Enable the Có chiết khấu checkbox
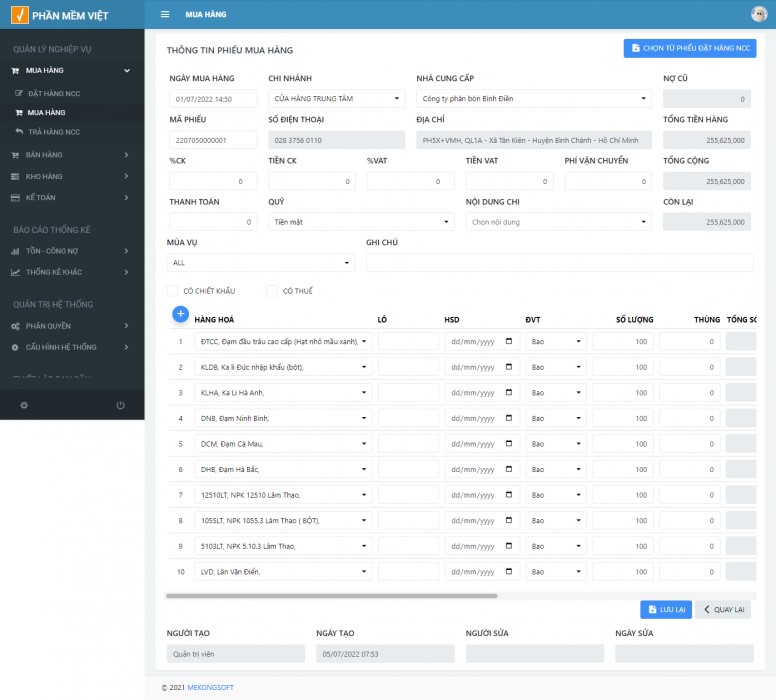Screen dimensions: 776x700 tap(173, 291)
